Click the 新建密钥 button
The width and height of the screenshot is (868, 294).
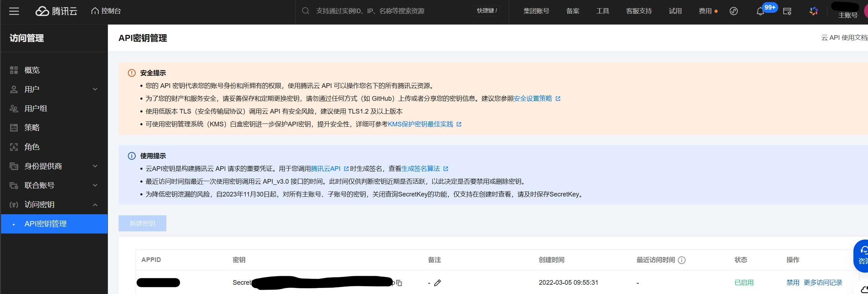[x=142, y=224]
